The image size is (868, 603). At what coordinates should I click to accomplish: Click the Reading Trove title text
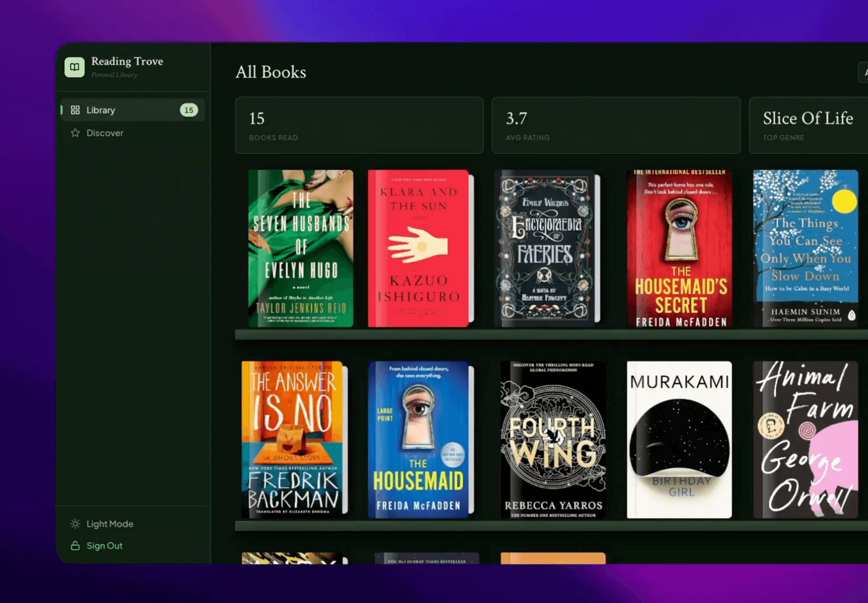coord(127,61)
